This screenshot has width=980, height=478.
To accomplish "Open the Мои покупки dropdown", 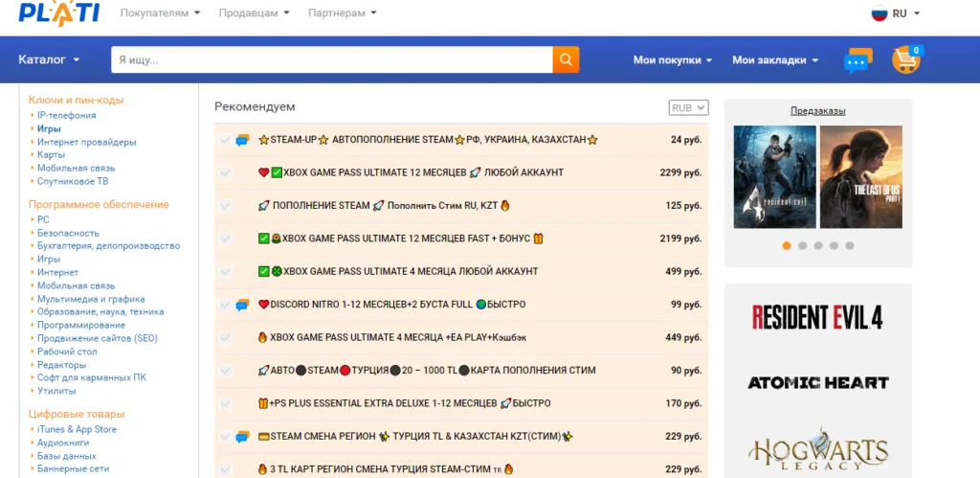I will [x=673, y=60].
